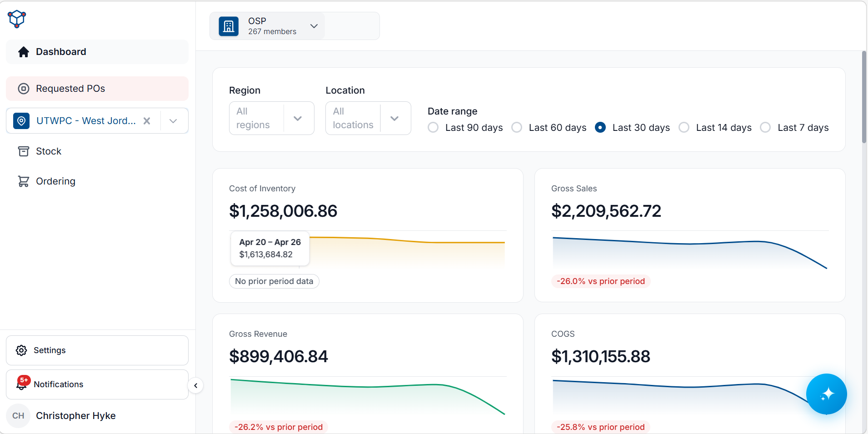This screenshot has height=434, width=868.
Task: Expand the All regions dropdown
Action: tap(272, 118)
